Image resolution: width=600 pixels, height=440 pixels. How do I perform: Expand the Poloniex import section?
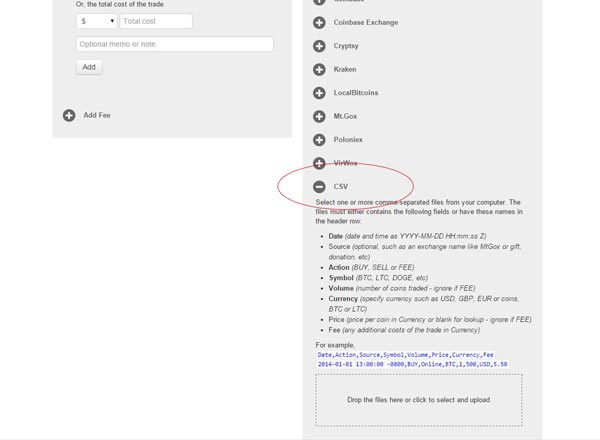click(x=319, y=140)
